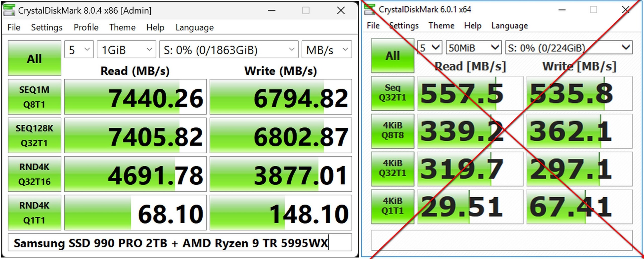The height and width of the screenshot is (259, 644).
Task: Open Profile menu in CrystalDiskMark 8.0.4
Action: pos(86,27)
